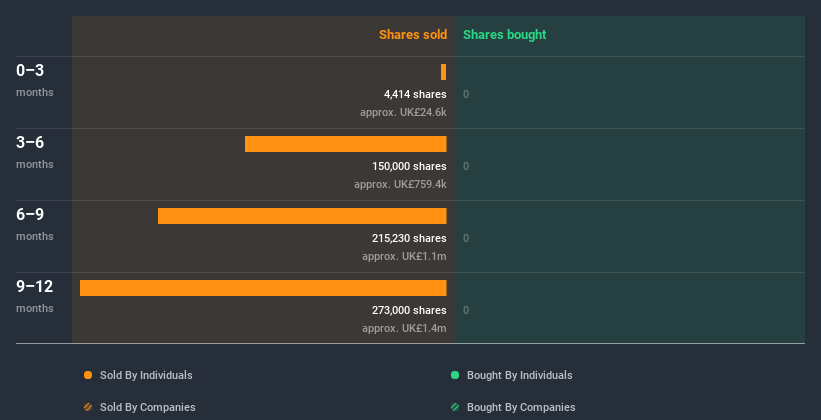Click the 150,000 shares value
The height and width of the screenshot is (420, 821).
(x=409, y=167)
